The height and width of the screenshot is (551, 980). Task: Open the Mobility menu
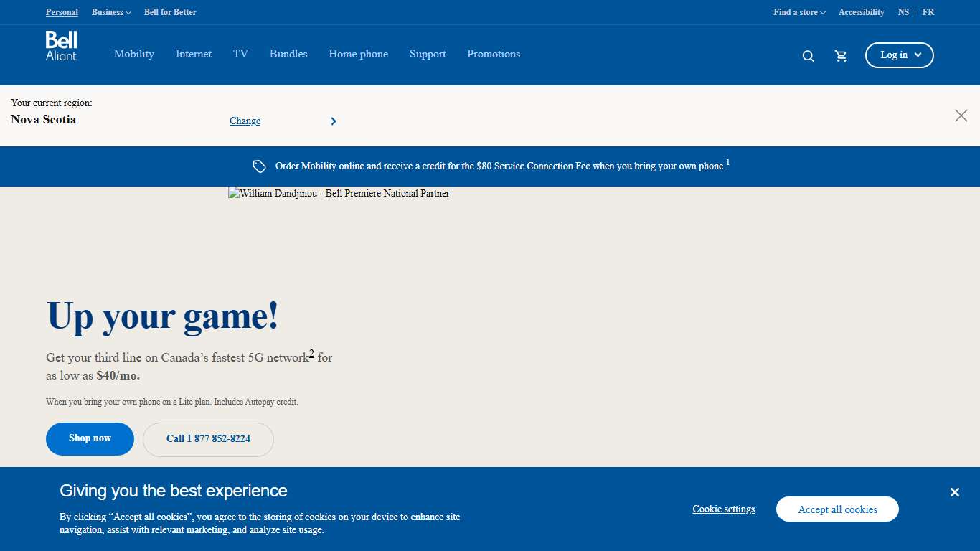(133, 54)
